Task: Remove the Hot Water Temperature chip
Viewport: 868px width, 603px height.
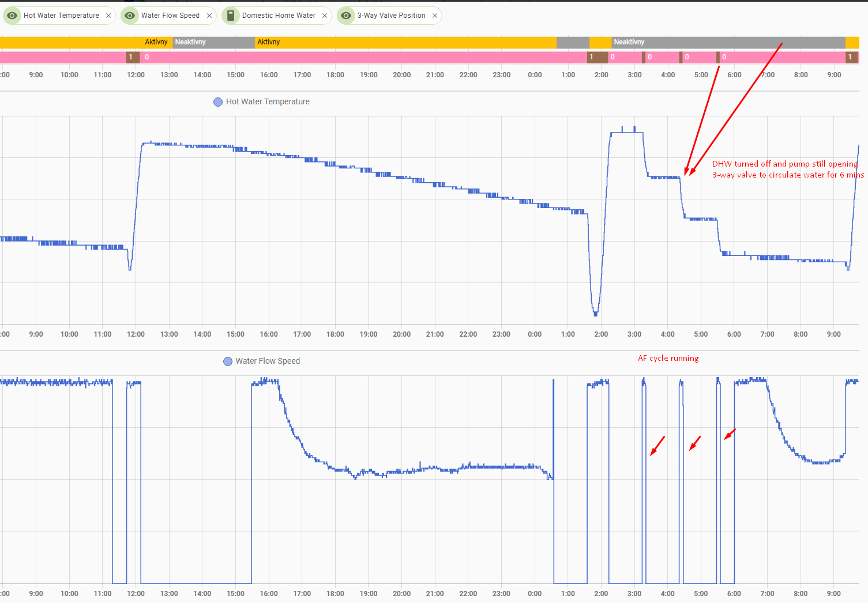Action: point(108,16)
